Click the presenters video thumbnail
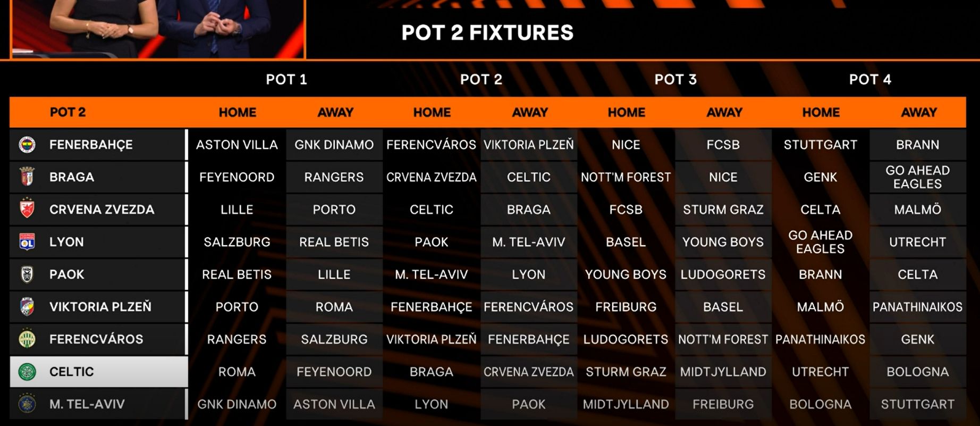 click(158, 28)
